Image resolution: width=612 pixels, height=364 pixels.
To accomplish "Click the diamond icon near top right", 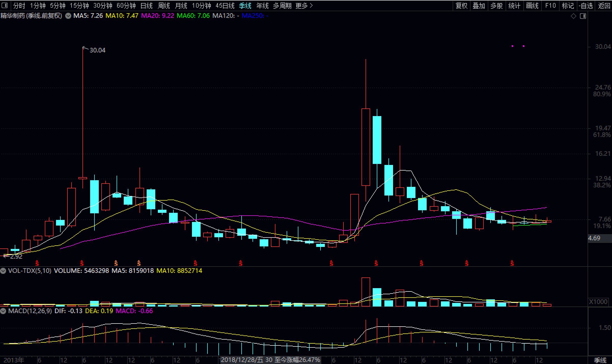I will (x=573, y=16).
